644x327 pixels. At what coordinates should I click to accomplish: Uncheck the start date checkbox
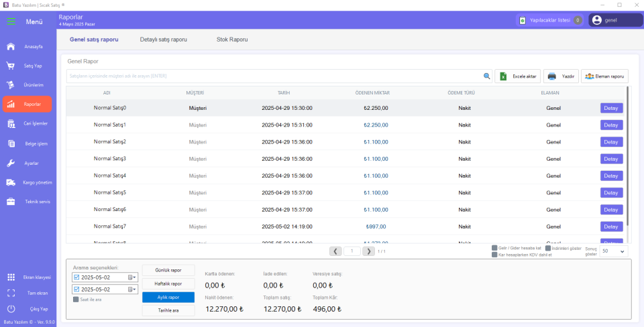click(76, 277)
